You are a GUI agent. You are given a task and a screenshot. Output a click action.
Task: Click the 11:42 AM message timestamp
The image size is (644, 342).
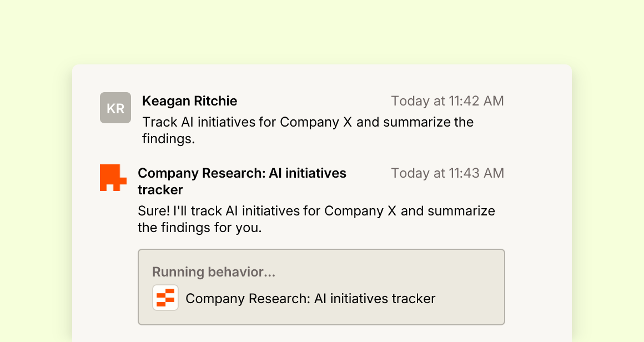click(447, 101)
